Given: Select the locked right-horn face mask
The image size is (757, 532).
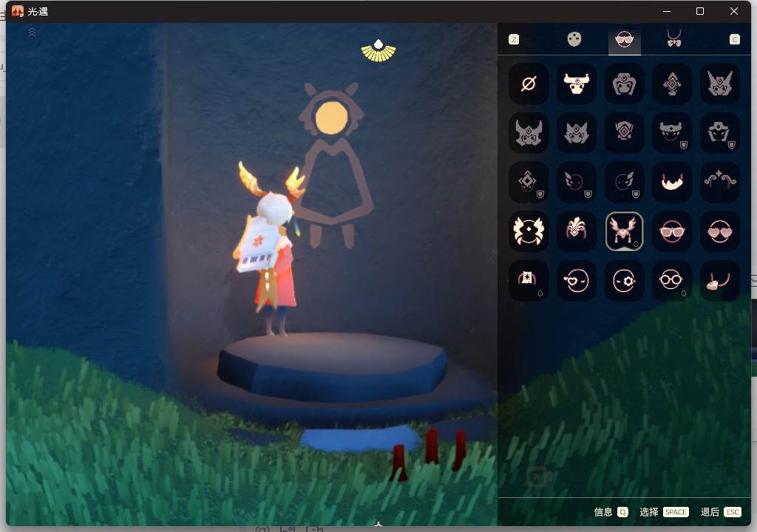Looking at the screenshot, I should tap(624, 183).
